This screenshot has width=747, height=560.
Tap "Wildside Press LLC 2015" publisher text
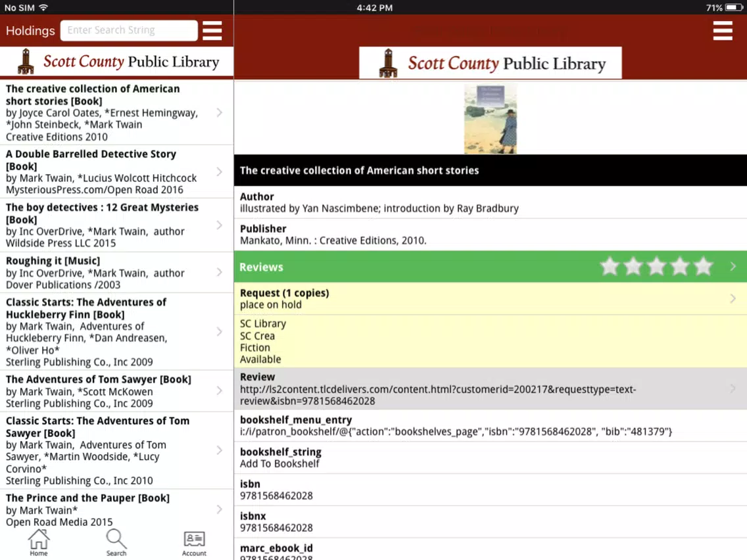[60, 243]
